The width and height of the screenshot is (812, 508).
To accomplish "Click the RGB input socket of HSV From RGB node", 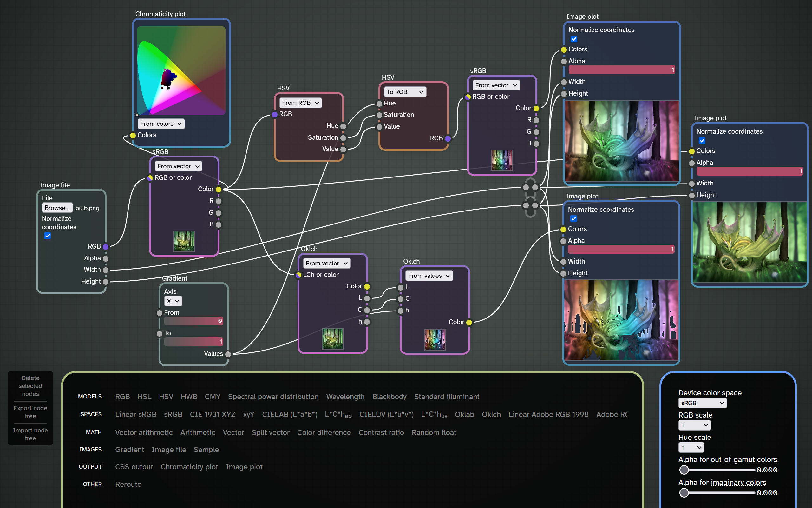I will (x=274, y=115).
